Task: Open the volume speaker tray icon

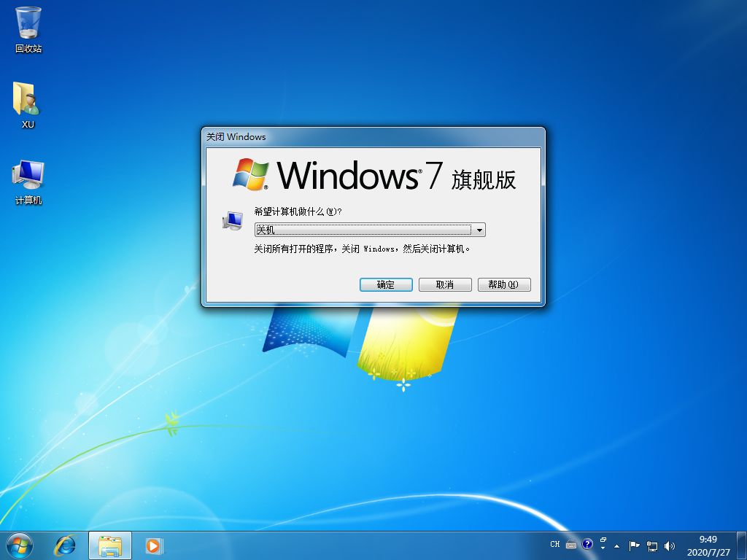Action: click(670, 545)
